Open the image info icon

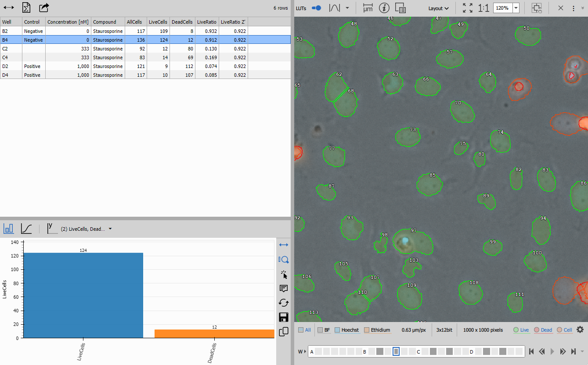384,8
